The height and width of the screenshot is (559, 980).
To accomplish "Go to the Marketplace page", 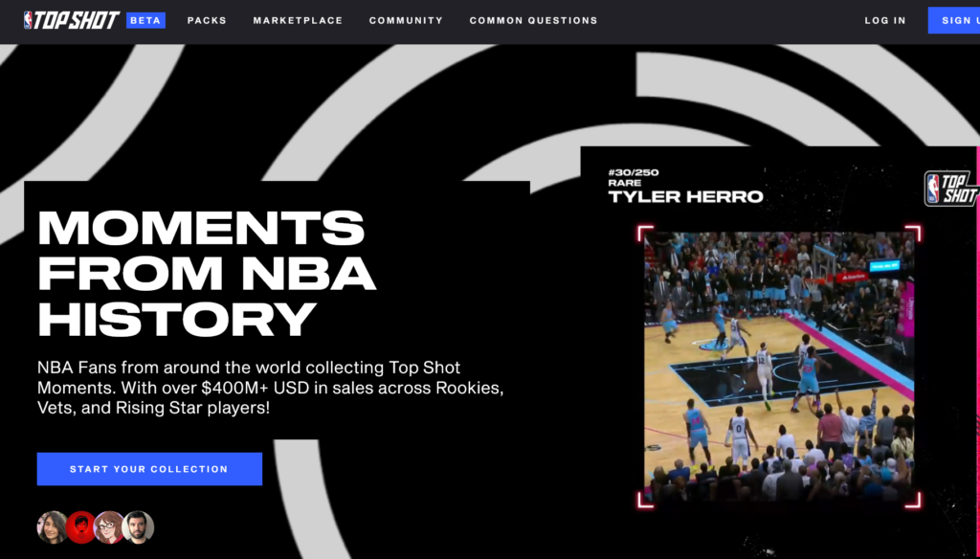I will click(x=299, y=21).
